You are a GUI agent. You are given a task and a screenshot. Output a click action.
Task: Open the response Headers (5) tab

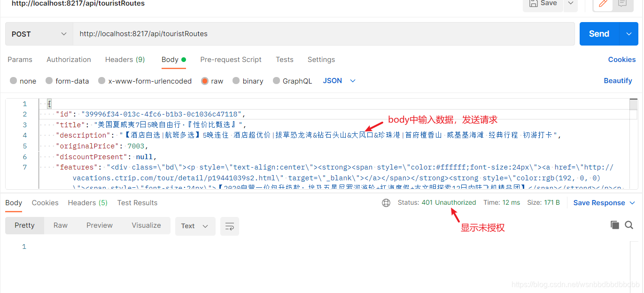click(88, 203)
